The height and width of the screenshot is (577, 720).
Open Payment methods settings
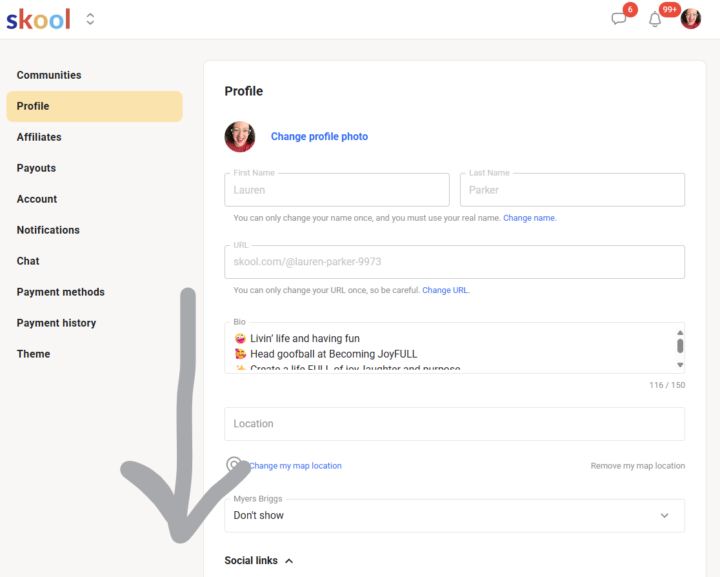point(61,292)
